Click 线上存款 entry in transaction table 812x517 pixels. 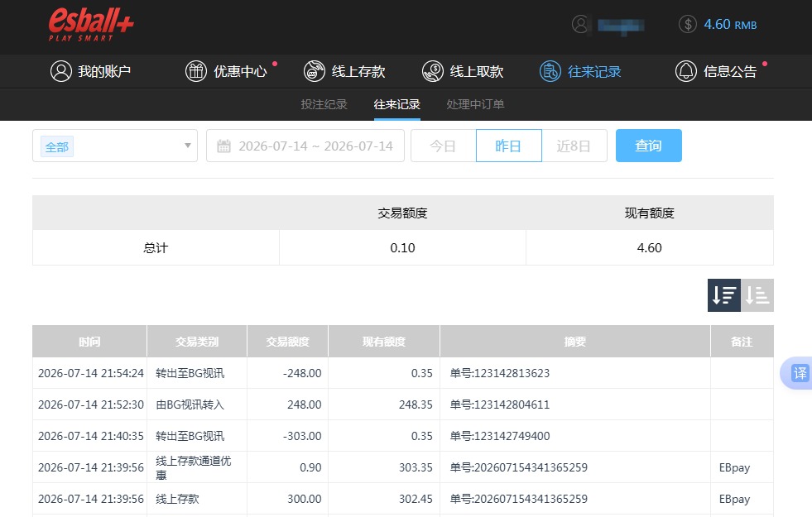click(178, 499)
